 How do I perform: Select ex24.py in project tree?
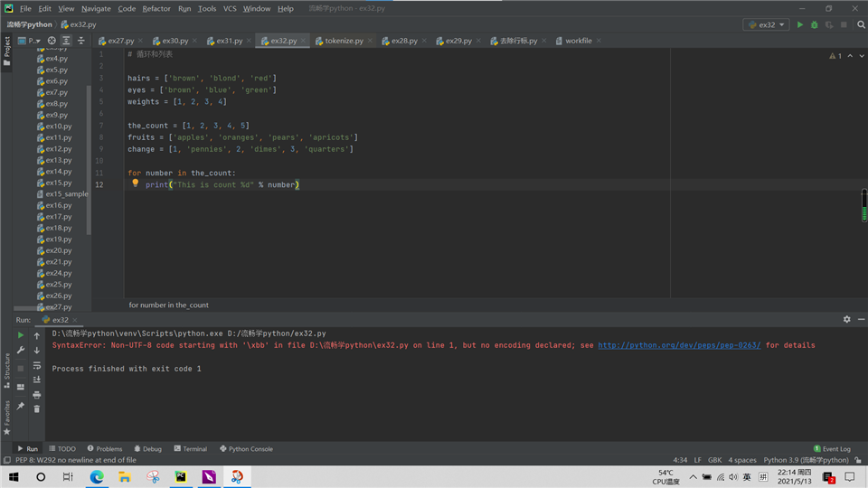pyautogui.click(x=54, y=273)
